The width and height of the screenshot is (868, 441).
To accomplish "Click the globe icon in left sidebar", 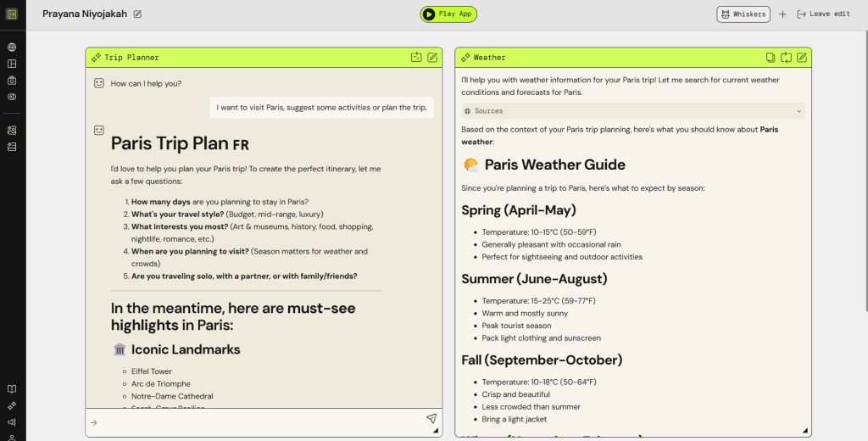I will coord(12,47).
